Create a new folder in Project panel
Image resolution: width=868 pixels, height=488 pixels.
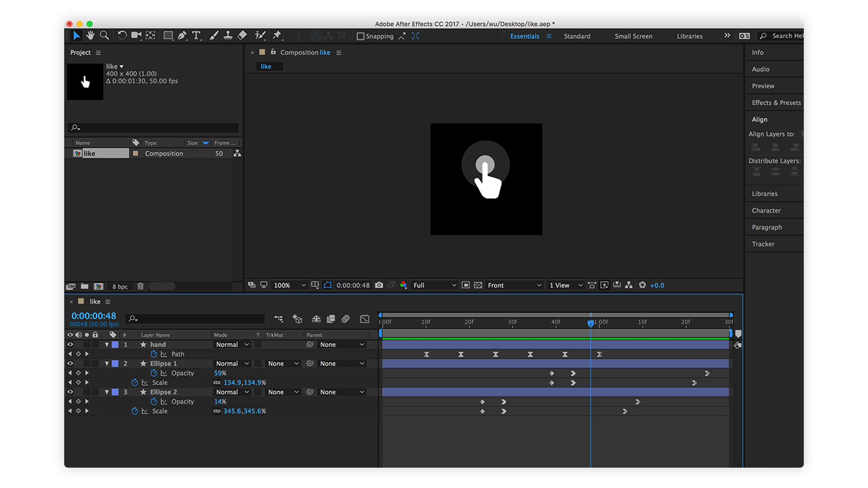(85, 286)
